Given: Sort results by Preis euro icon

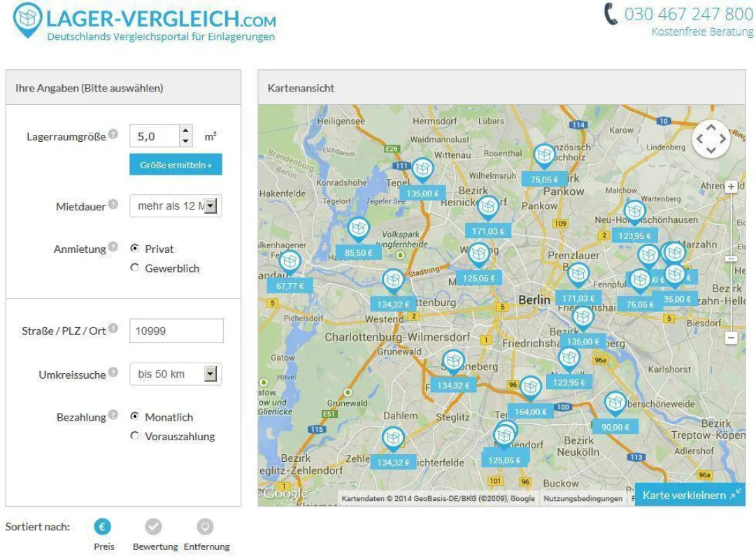Looking at the screenshot, I should click(x=102, y=527).
